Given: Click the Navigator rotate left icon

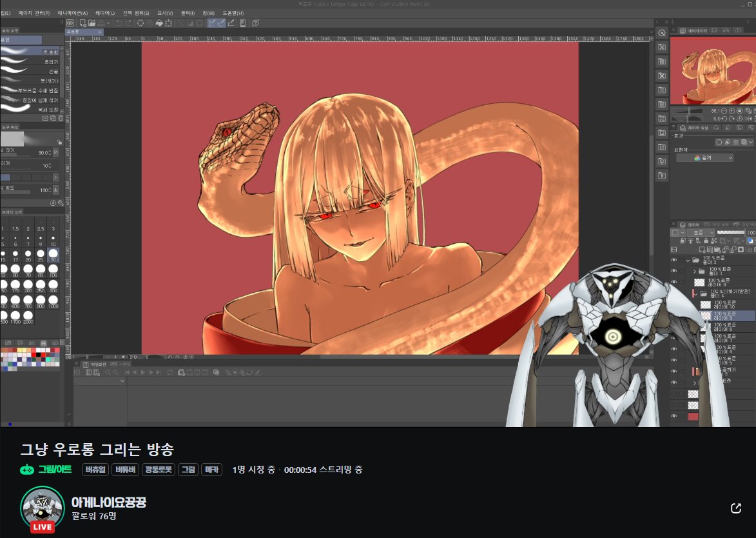Looking at the screenshot, I should [x=724, y=118].
